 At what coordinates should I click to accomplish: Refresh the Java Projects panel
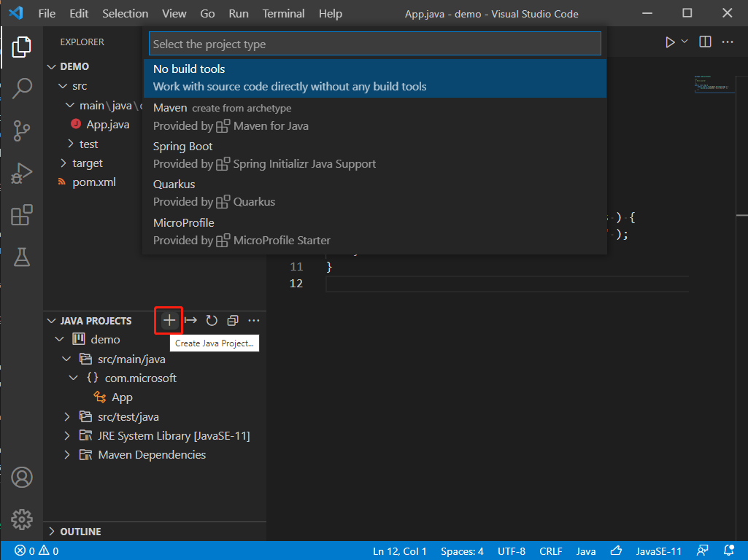pos(212,321)
